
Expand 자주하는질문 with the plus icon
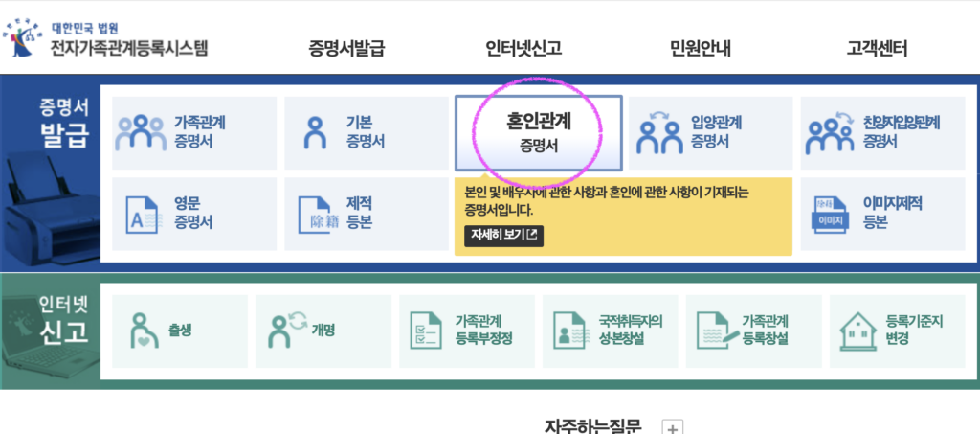(673, 429)
